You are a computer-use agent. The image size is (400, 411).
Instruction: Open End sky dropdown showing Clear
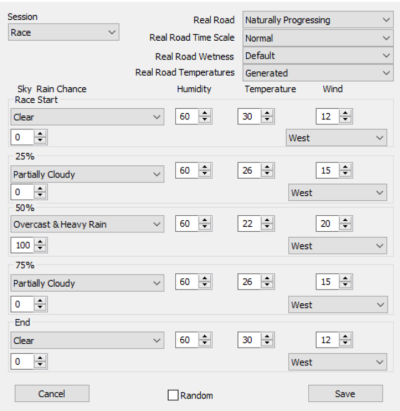click(87, 340)
